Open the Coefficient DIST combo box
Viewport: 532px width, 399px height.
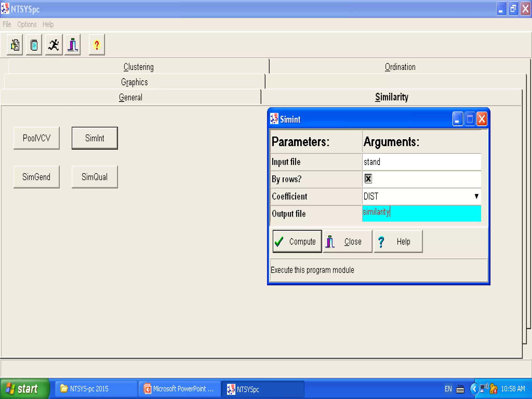pos(416,196)
